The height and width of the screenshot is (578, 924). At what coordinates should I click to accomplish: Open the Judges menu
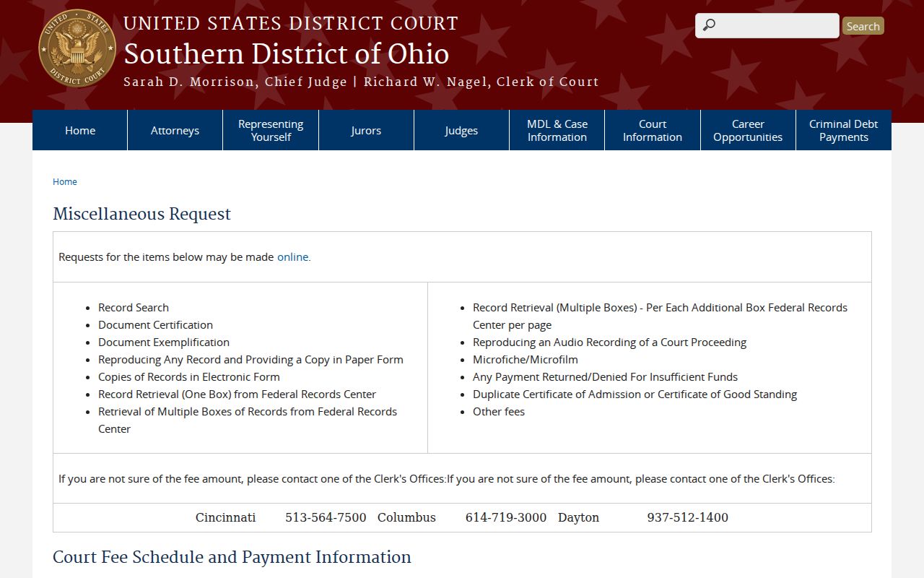pos(461,130)
